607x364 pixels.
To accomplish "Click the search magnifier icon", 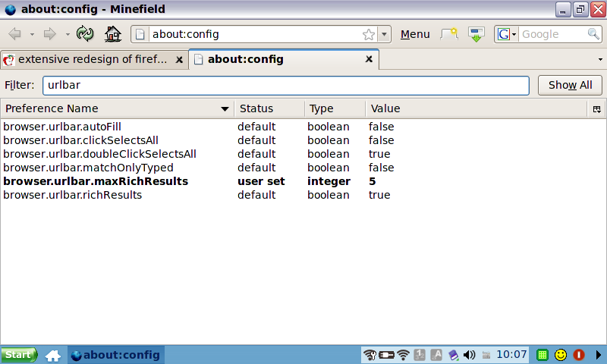I will coord(593,34).
